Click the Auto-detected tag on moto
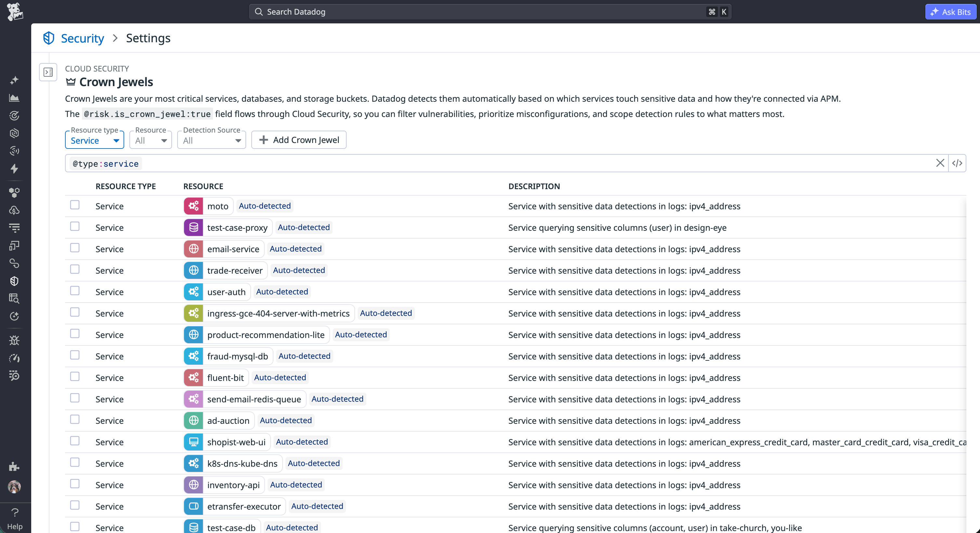Image resolution: width=980 pixels, height=533 pixels. coord(265,206)
